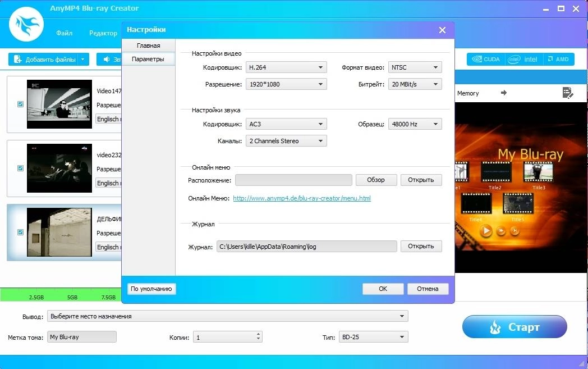Click the Title5 thumbnail in menu preview
This screenshot has height=369, width=588.
click(x=518, y=204)
